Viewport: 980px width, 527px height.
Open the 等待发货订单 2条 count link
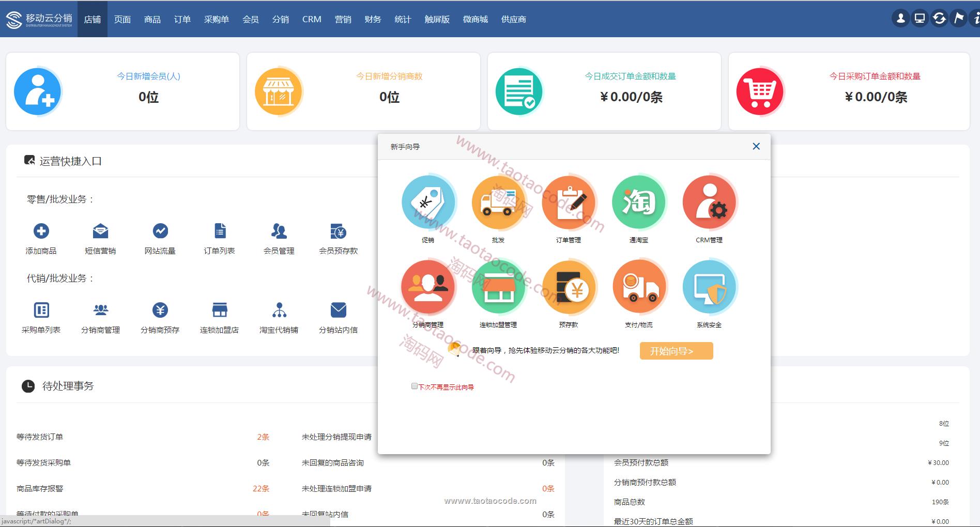[x=263, y=437]
